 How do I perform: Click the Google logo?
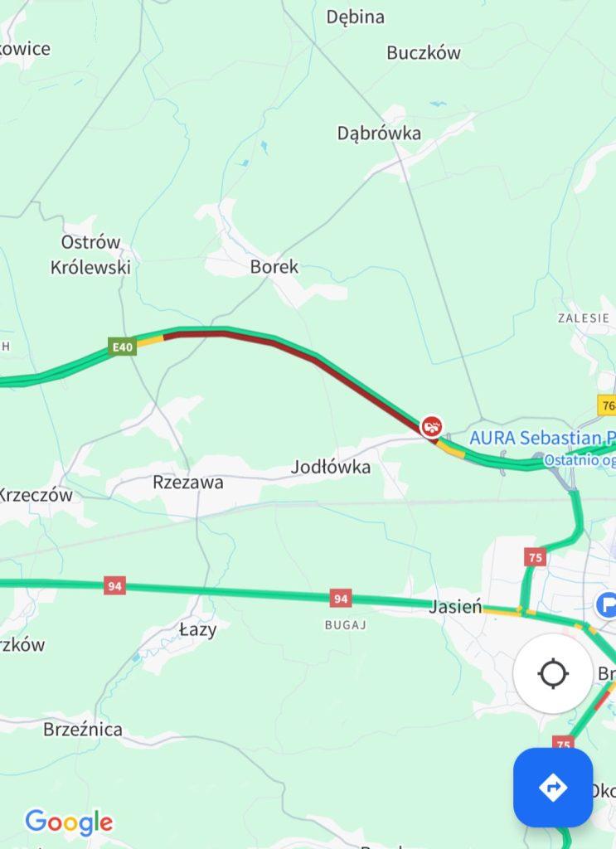tap(70, 822)
